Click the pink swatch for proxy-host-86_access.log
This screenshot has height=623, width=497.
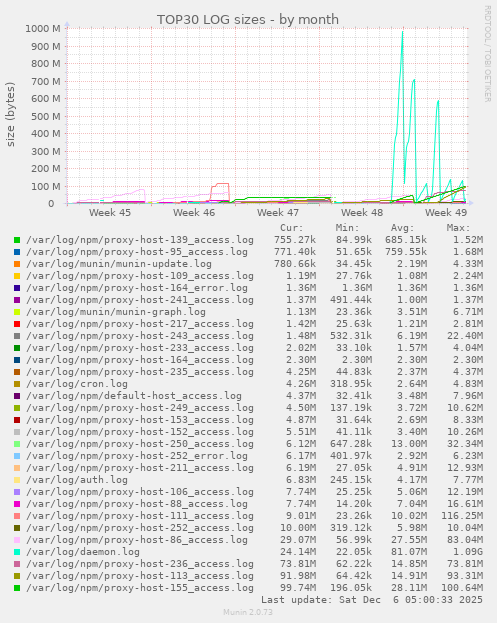click(x=17, y=540)
